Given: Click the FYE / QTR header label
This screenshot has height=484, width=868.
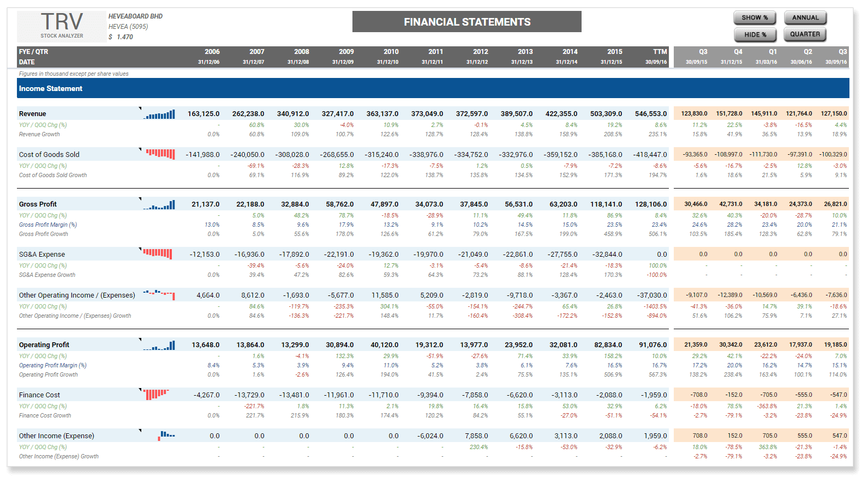Looking at the screenshot, I should 33,52.
